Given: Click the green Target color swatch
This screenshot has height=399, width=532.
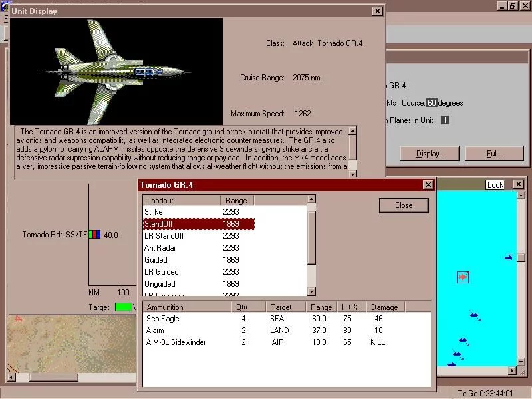Looking at the screenshot, I should (124, 307).
